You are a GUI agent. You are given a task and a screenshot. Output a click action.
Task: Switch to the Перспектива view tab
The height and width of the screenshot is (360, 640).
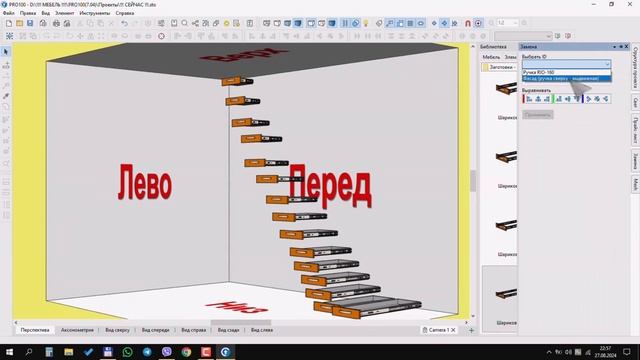pyautogui.click(x=35, y=330)
